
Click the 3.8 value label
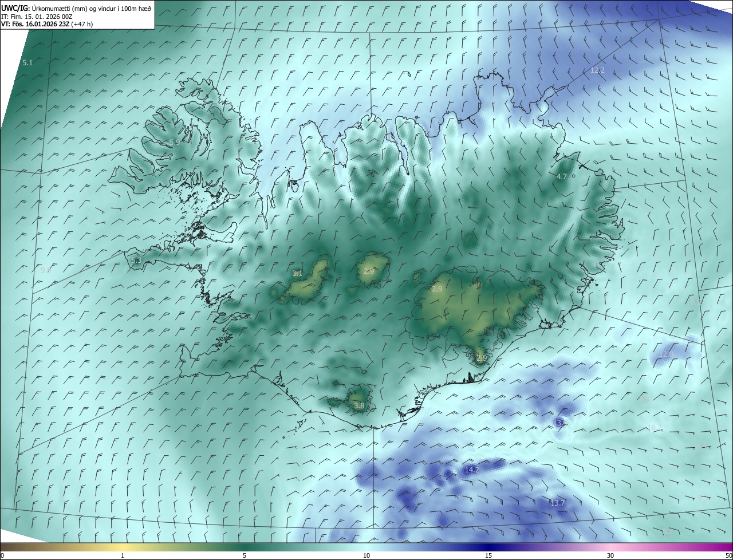pos(359,405)
